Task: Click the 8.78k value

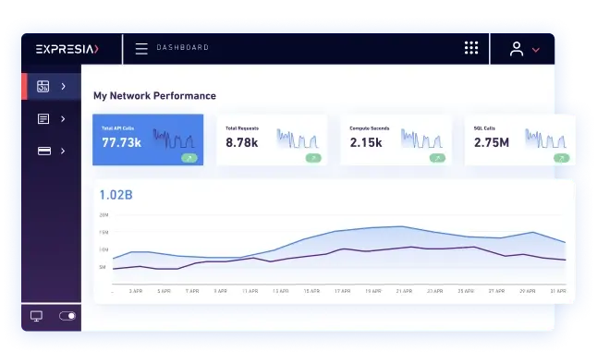Action: 242,142
